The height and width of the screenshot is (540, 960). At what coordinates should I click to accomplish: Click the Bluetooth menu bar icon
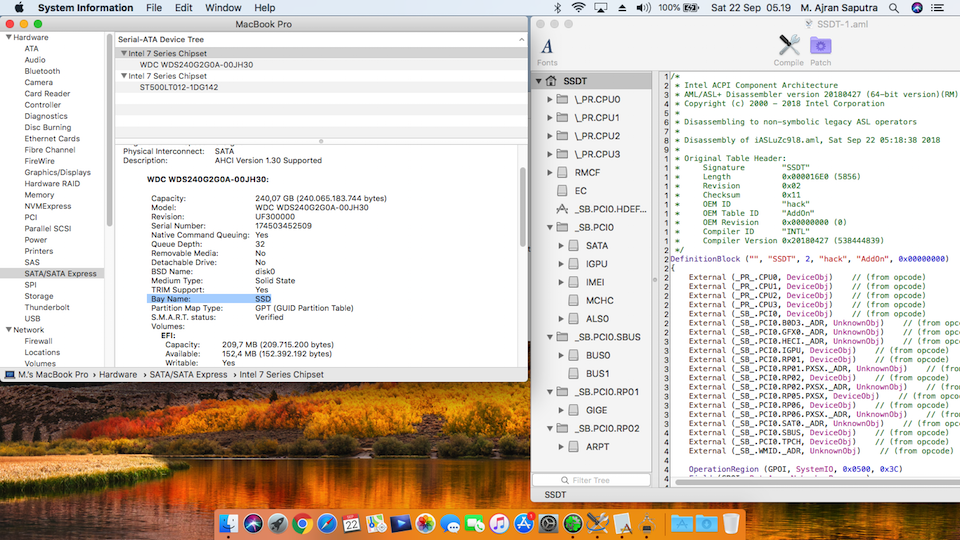[x=557, y=8]
